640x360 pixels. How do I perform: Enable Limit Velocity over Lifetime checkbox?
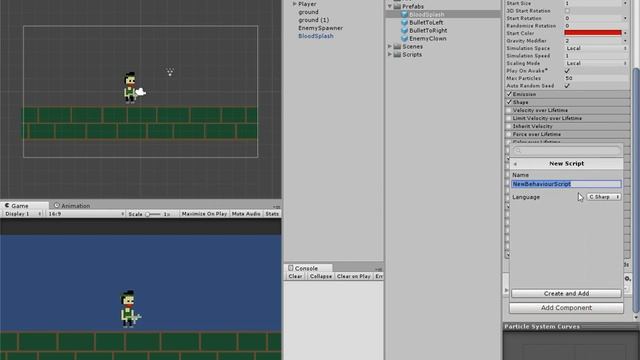[x=509, y=118]
